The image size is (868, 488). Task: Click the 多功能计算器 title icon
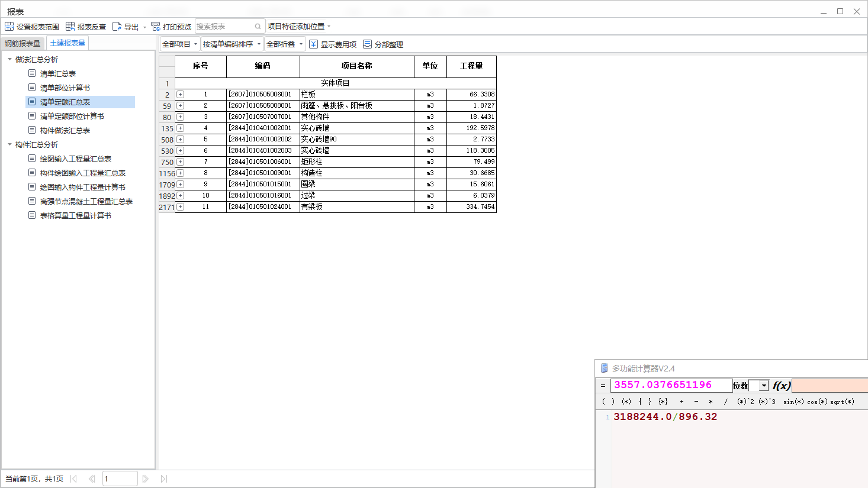(x=604, y=369)
